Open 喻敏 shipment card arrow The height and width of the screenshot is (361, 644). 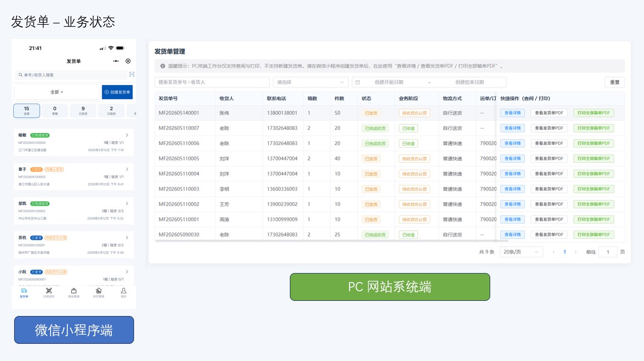coord(127,136)
